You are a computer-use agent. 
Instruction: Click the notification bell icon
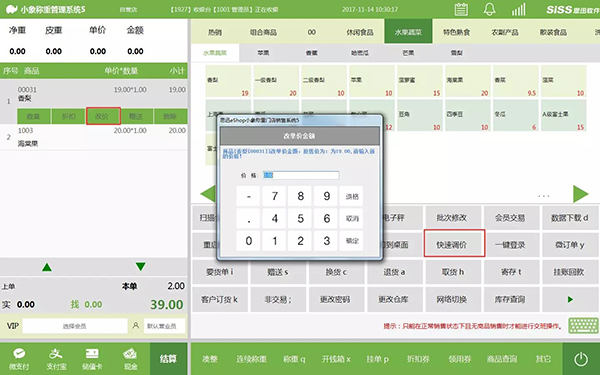point(489,9)
